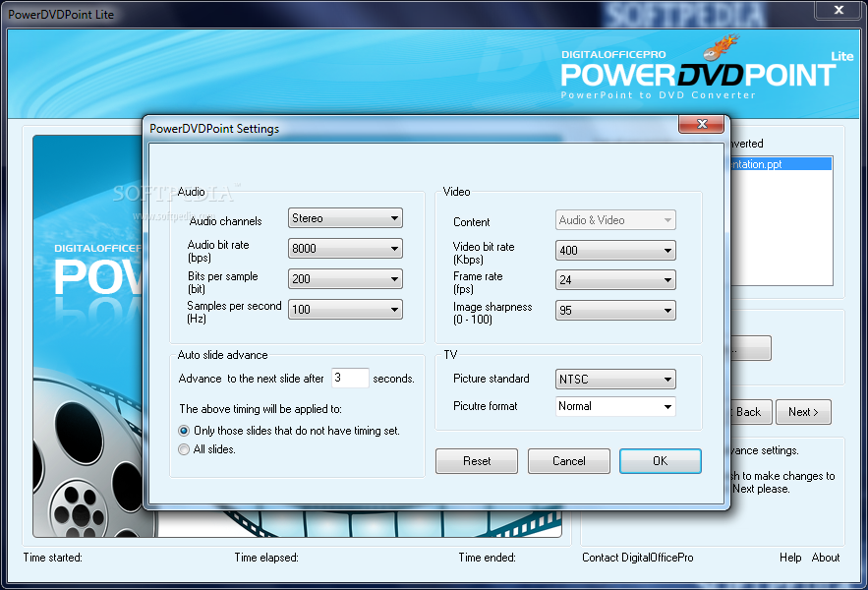
Task: Confirm settings with the OK button
Action: pos(660,461)
